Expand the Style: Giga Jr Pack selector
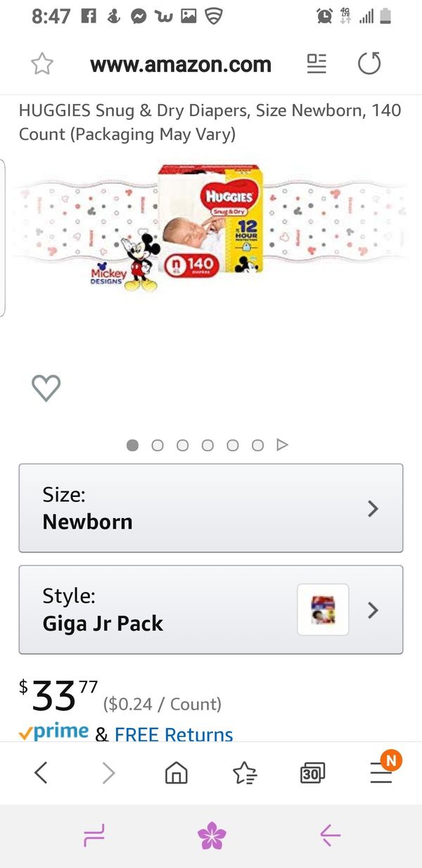 [162, 610]
